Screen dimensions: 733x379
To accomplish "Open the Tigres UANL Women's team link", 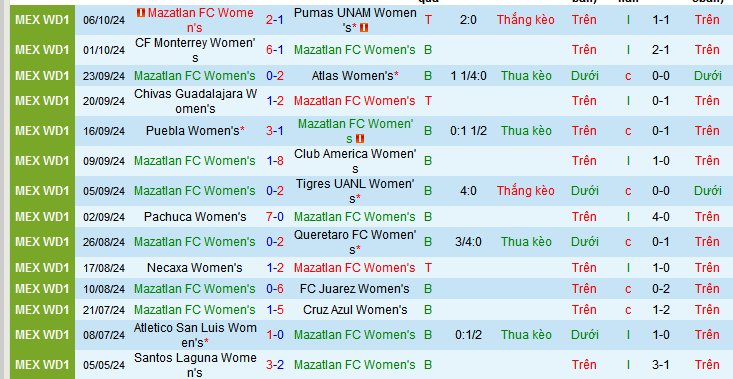I will (355, 191).
